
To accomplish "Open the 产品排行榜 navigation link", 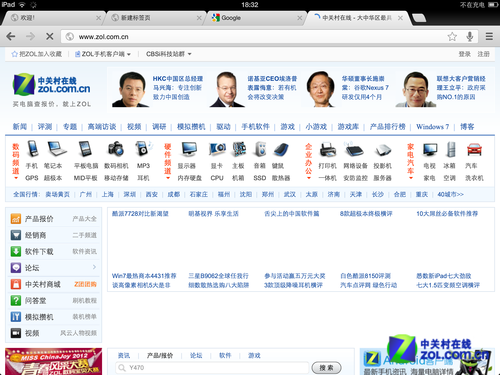I will click(x=388, y=127).
